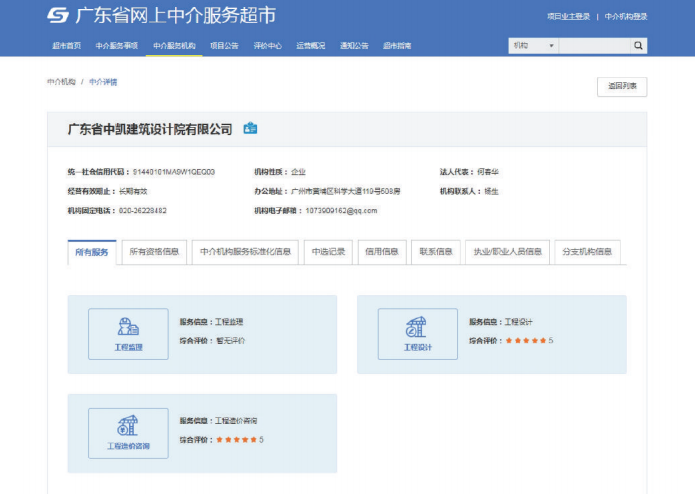Viewport: 695px width, 494px height.
Task: Open 通知公告 navigation item
Action: 354,46
